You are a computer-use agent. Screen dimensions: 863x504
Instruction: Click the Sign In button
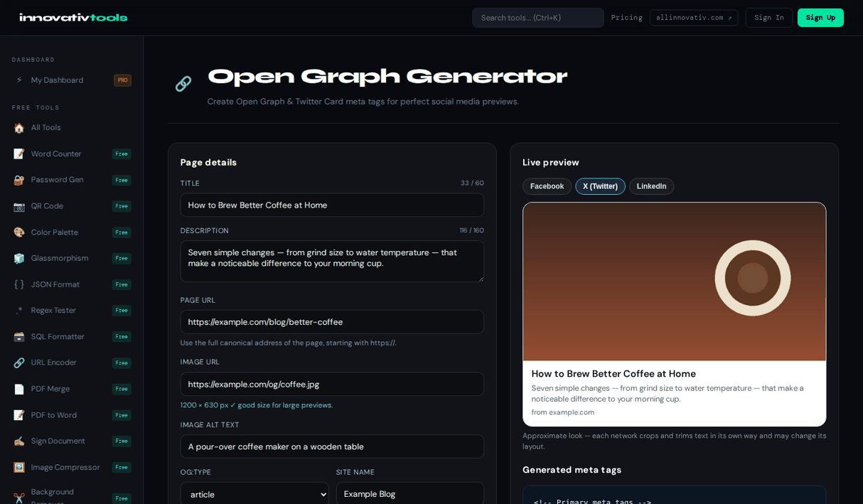click(769, 18)
